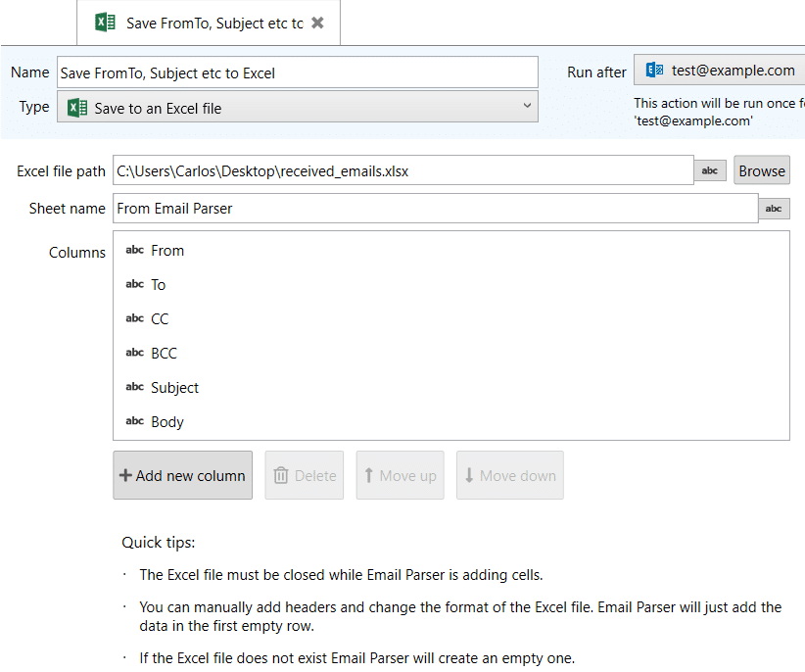
Task: Browse for the Excel file
Action: (761, 170)
